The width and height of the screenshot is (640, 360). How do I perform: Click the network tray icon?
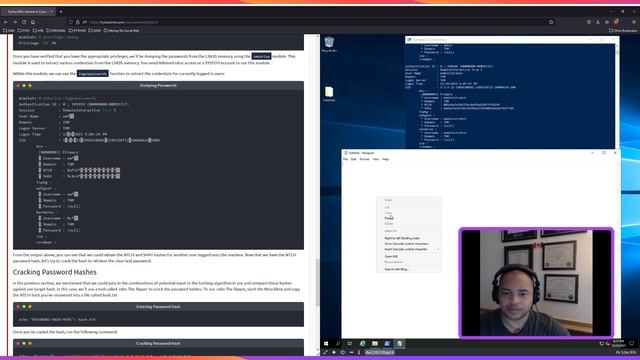pos(602,344)
